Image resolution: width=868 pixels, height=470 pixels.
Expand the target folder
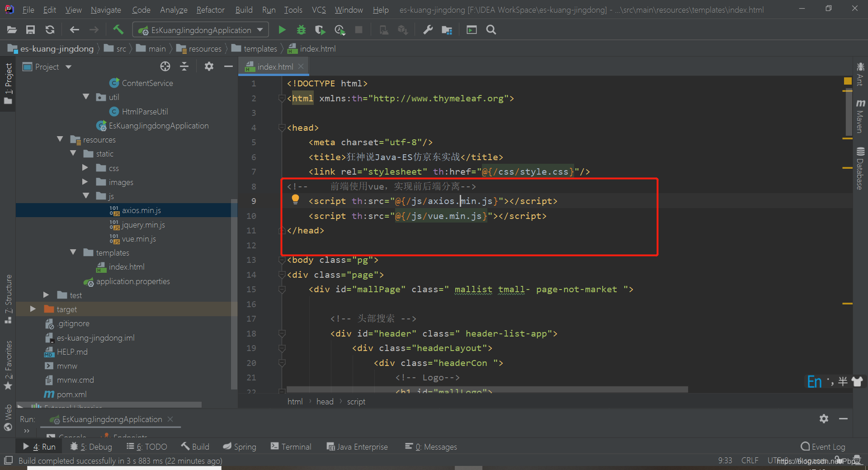pyautogui.click(x=33, y=309)
